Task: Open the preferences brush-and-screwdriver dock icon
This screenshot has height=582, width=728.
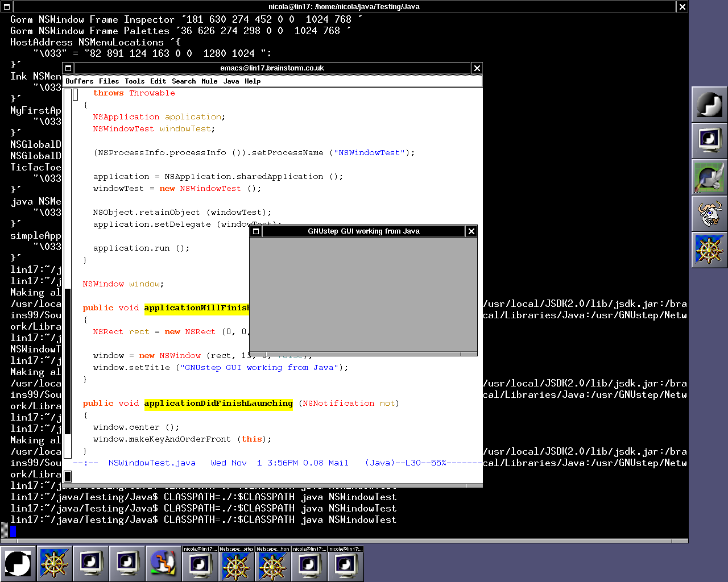Action: coord(709,177)
